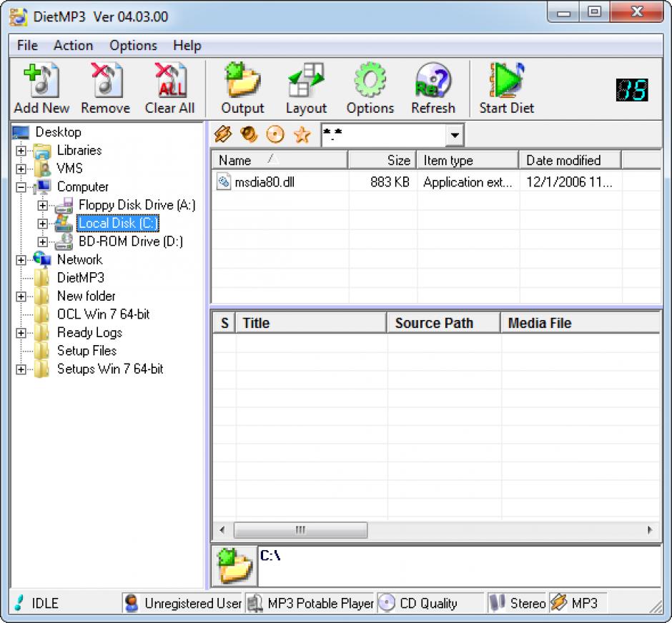672x623 pixels.
Task: Select BD-ROM Drive (D:)
Action: pos(131,241)
